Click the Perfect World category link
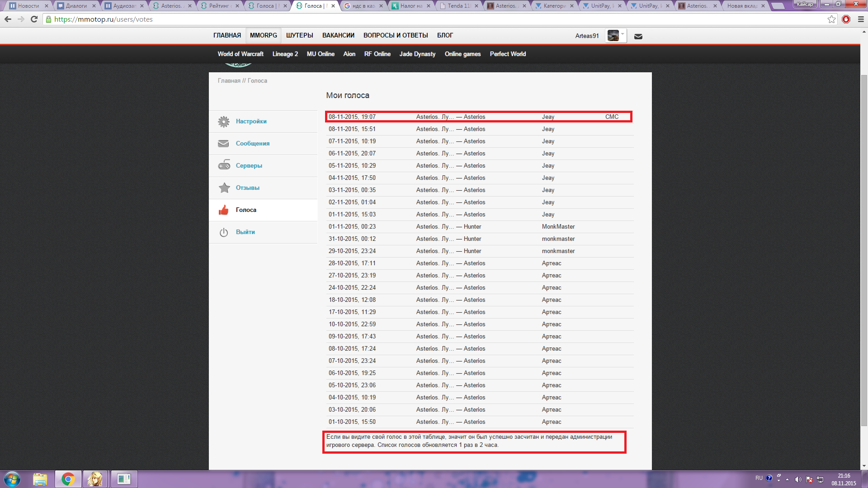The width and height of the screenshot is (868, 488). click(508, 54)
